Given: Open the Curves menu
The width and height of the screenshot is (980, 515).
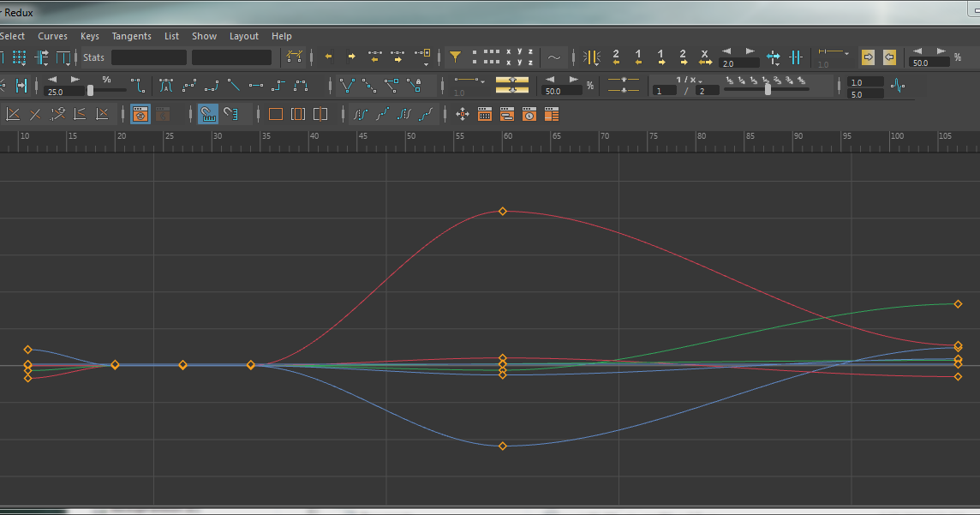Looking at the screenshot, I should coord(52,36).
